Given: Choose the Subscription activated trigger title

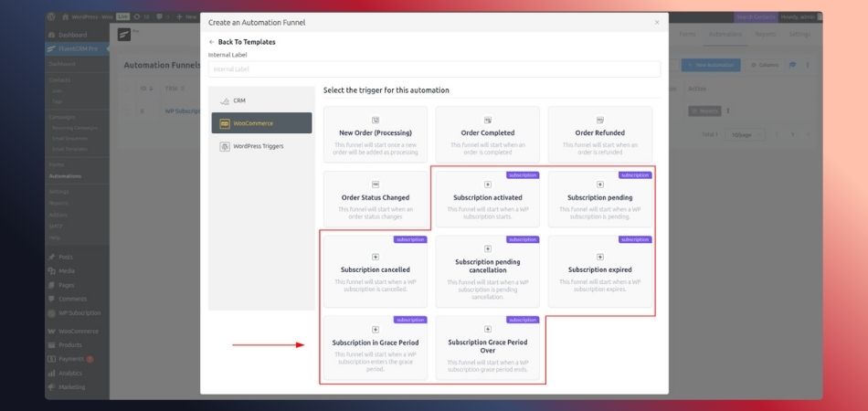Looking at the screenshot, I should (x=488, y=197).
